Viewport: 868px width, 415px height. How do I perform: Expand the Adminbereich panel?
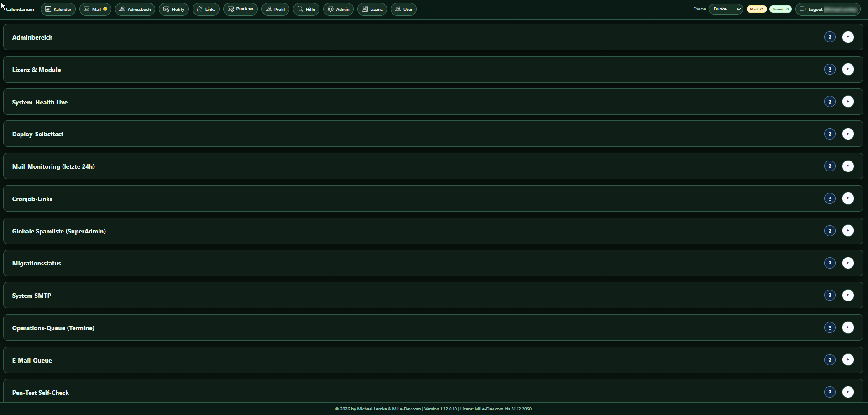848,37
